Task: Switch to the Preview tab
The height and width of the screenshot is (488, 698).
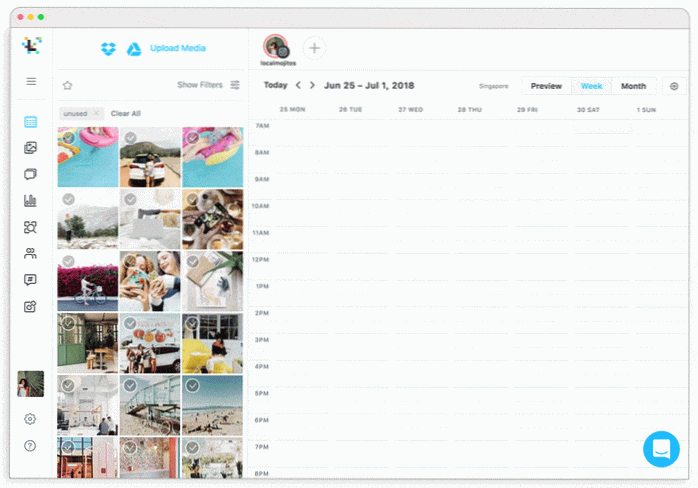Action: (546, 86)
